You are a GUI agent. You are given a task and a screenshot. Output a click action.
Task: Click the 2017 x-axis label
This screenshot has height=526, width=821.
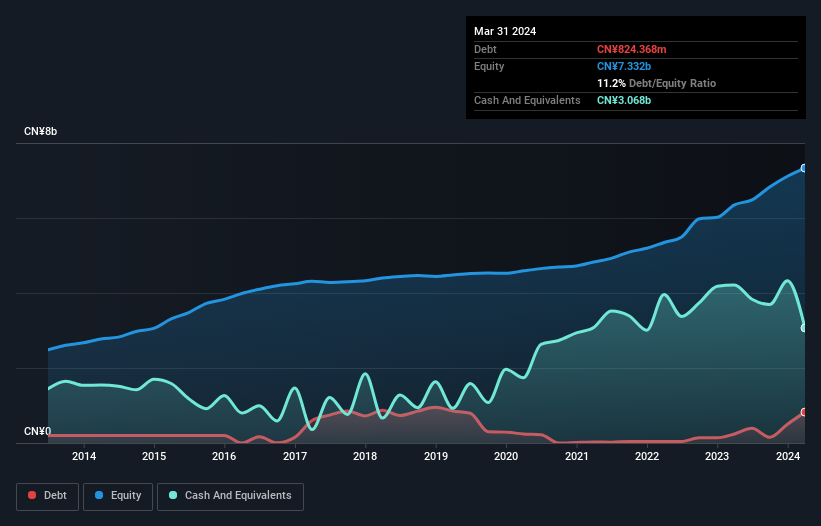(295, 456)
